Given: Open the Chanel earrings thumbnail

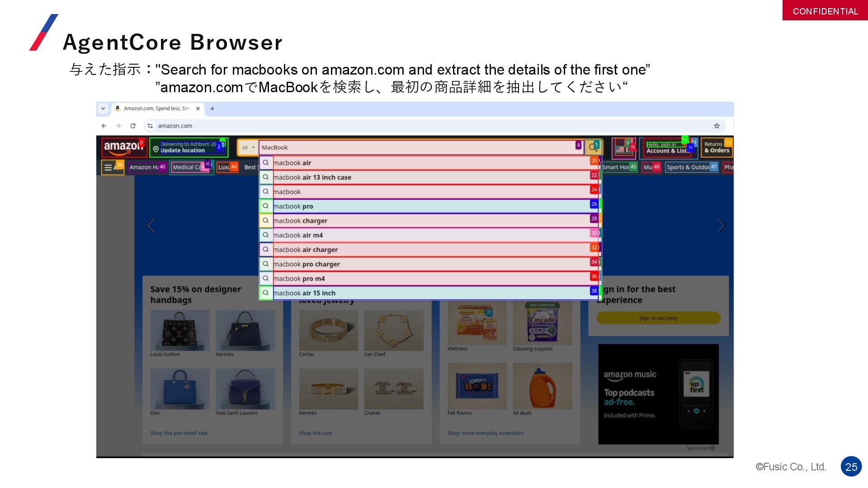Looking at the screenshot, I should (394, 389).
